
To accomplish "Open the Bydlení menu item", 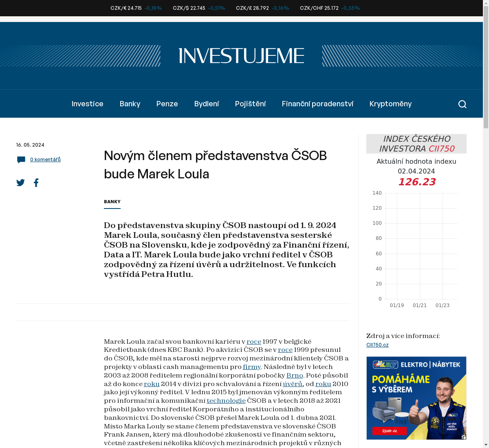I will click(207, 104).
